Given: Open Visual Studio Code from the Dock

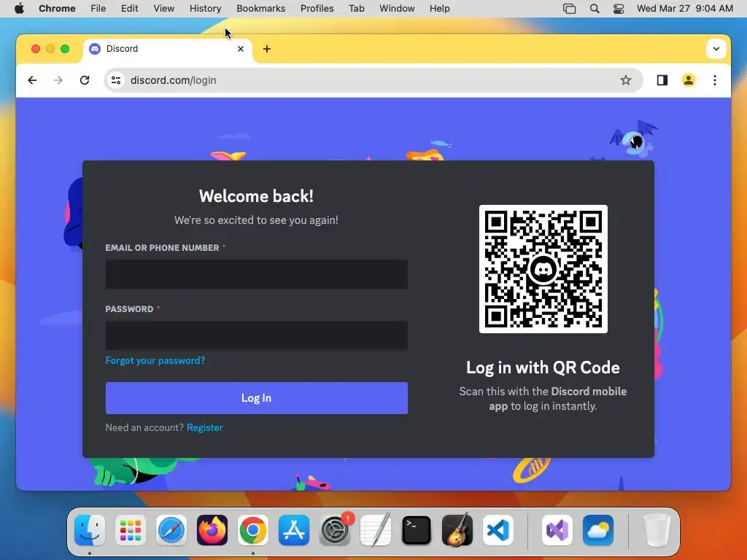Looking at the screenshot, I should [x=498, y=530].
